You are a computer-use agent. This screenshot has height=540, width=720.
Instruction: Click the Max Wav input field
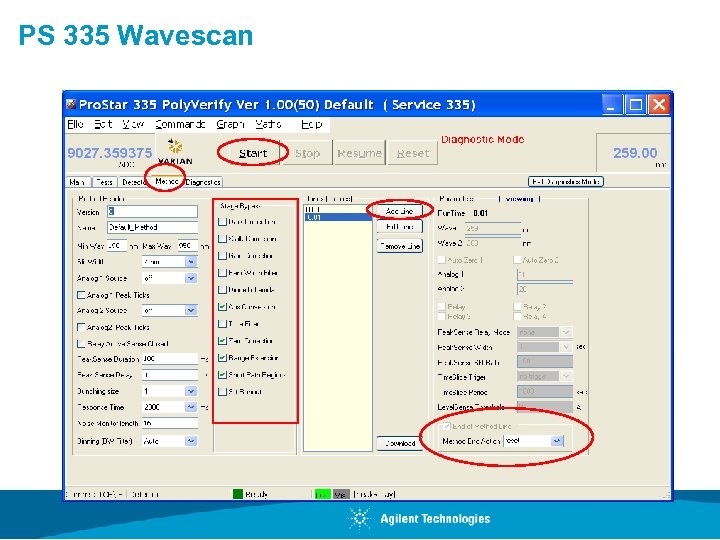[188, 246]
